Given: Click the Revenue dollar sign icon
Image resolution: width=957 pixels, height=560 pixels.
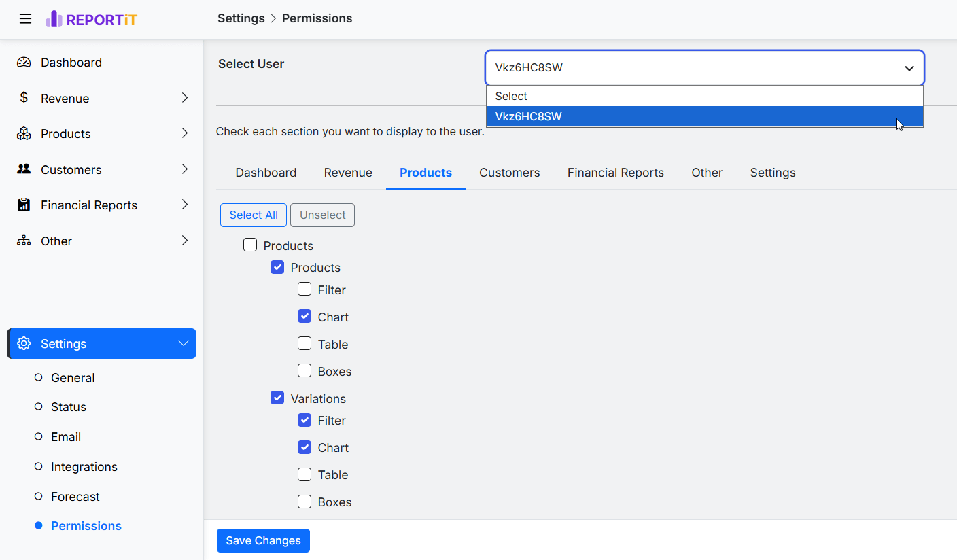Looking at the screenshot, I should coord(24,98).
